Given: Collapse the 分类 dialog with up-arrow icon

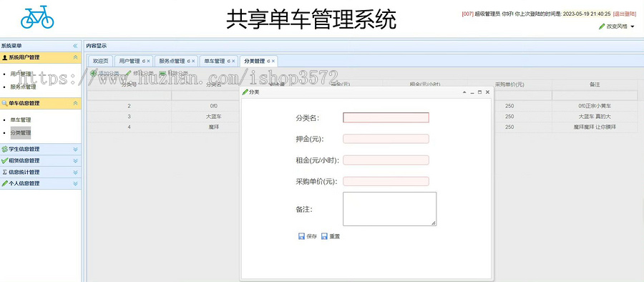Looking at the screenshot, I should click(x=464, y=92).
